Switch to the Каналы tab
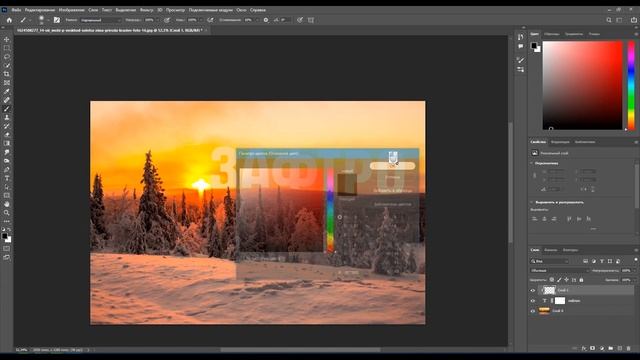The width and height of the screenshot is (640, 360). coord(551,250)
